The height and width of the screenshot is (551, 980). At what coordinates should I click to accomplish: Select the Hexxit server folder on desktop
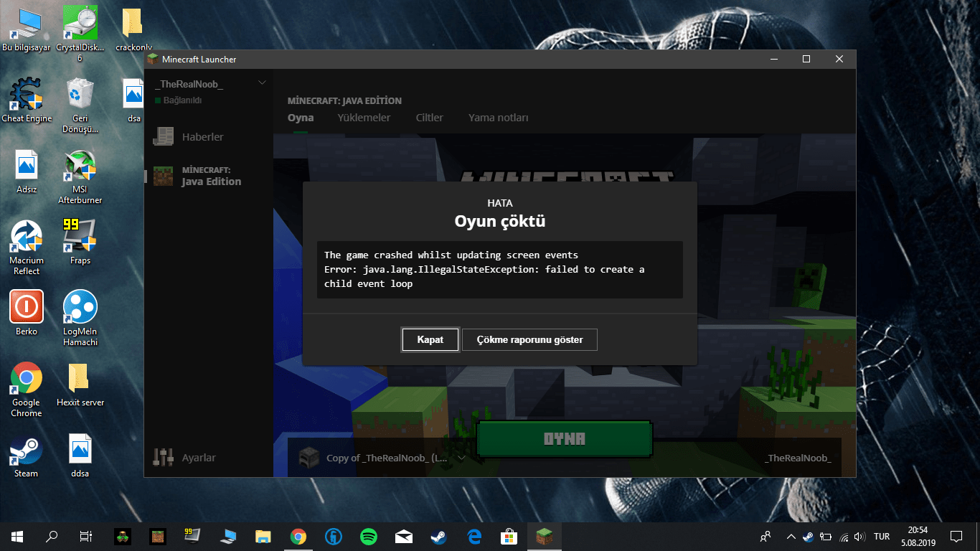point(80,384)
